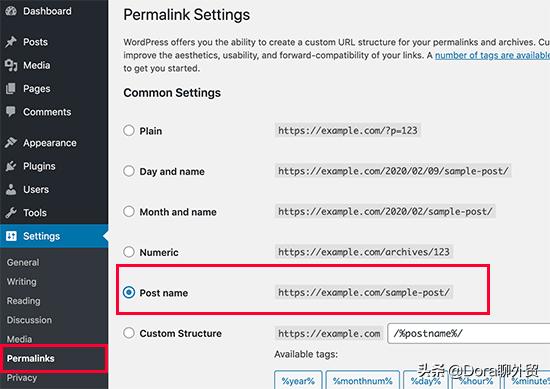
Task: Select the Plain permalink radio button
Action: 129,130
